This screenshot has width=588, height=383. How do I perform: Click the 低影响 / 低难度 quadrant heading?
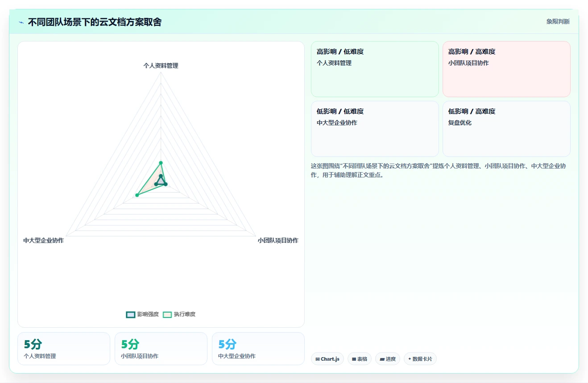pyautogui.click(x=340, y=111)
